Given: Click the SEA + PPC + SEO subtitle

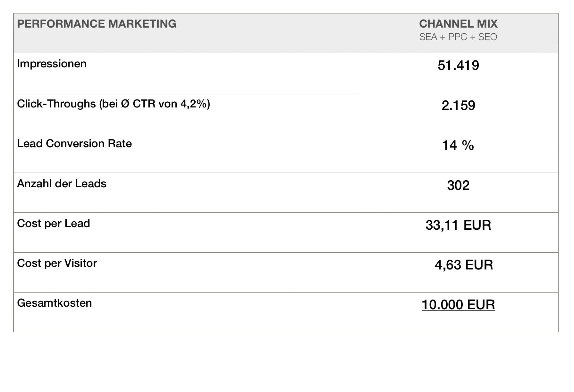Looking at the screenshot, I should [458, 37].
